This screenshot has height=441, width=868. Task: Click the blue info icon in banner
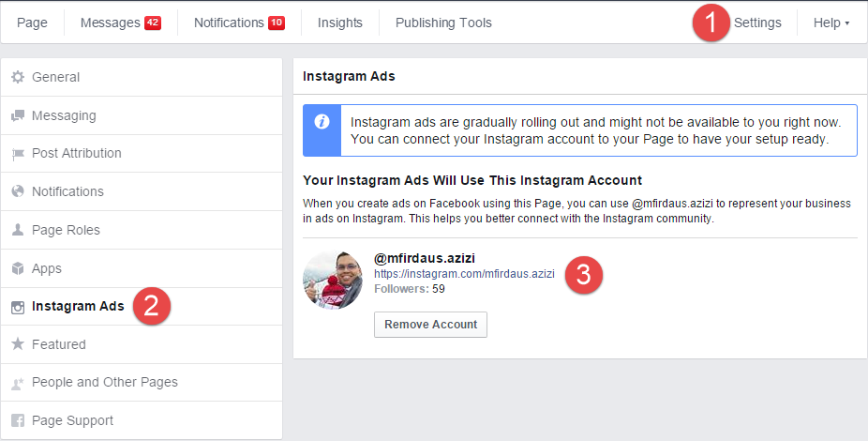[322, 121]
